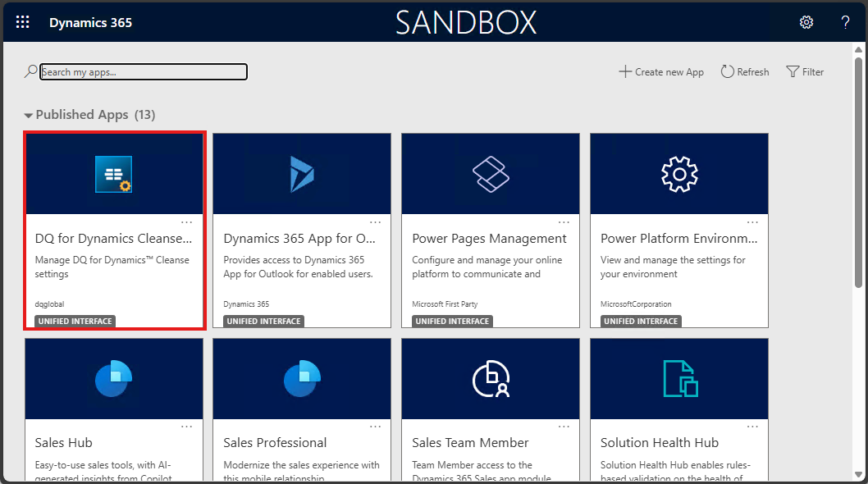The image size is (868, 484).
Task: Click the scrollbar down arrow
Action: pyautogui.click(x=859, y=475)
